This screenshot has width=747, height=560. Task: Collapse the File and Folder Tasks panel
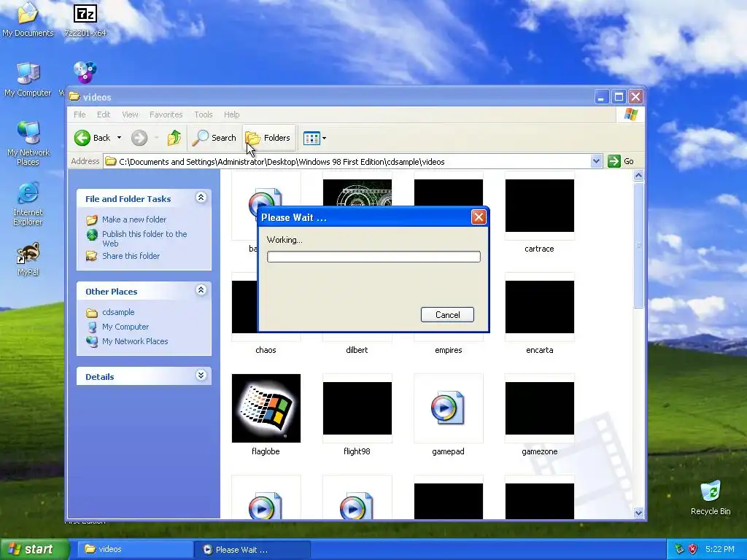tap(201, 198)
